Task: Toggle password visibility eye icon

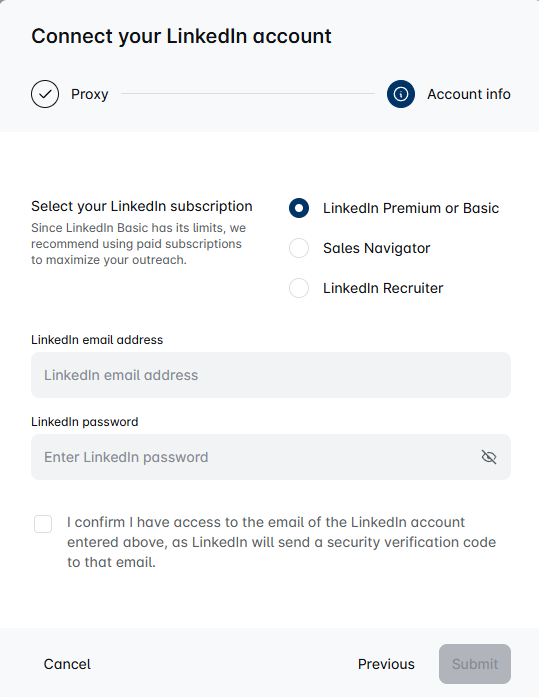Action: point(489,457)
